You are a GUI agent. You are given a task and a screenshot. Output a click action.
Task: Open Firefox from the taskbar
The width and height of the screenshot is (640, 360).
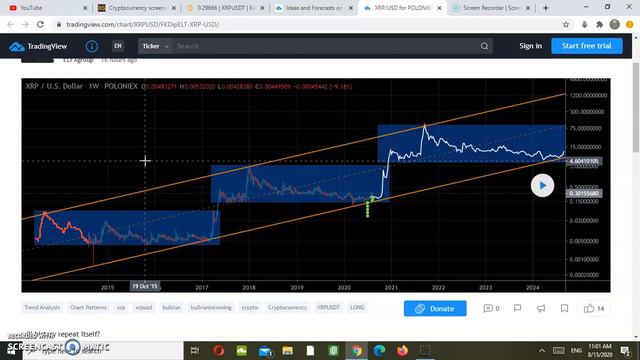402,351
